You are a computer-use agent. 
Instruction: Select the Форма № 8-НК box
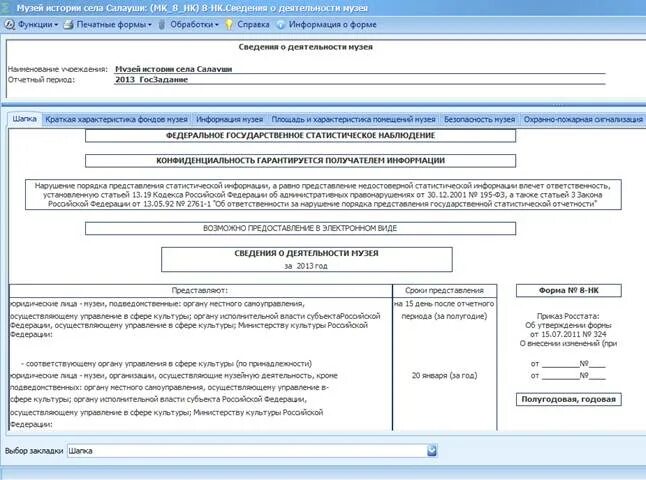pos(569,290)
